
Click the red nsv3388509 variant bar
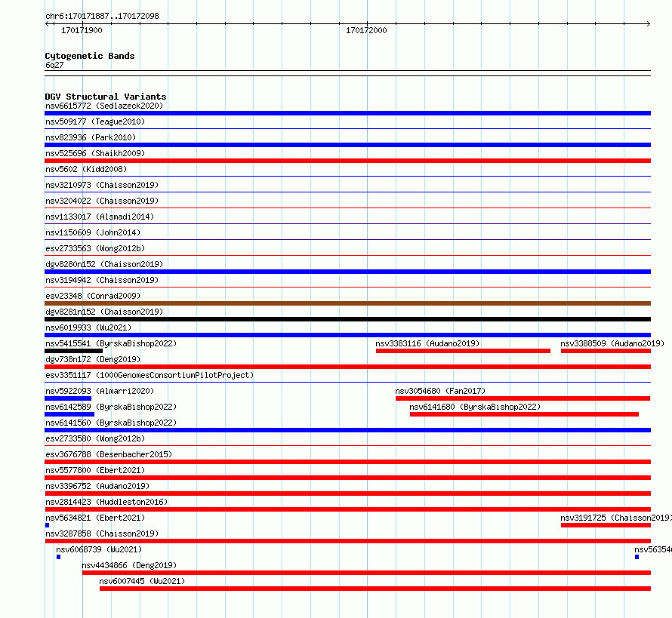606,351
